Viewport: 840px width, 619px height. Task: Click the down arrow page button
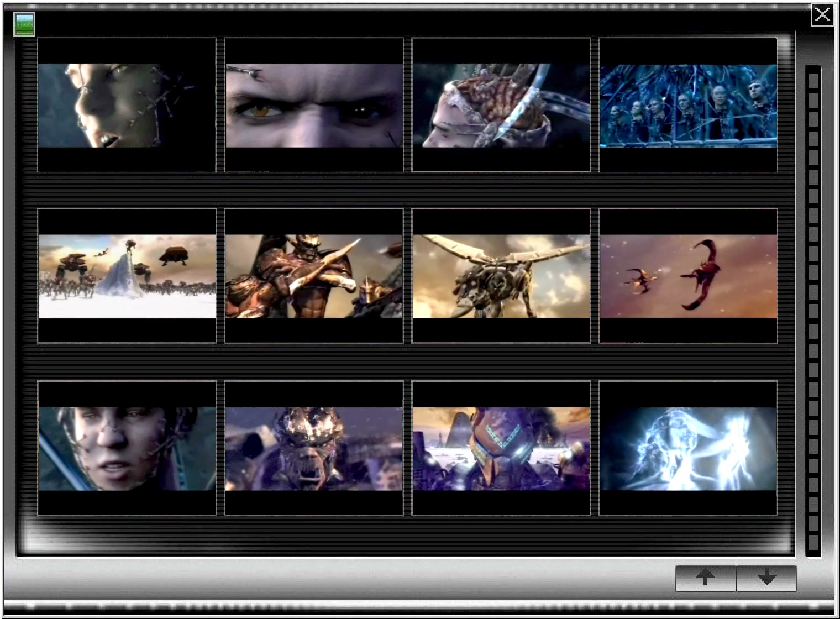coord(767,578)
